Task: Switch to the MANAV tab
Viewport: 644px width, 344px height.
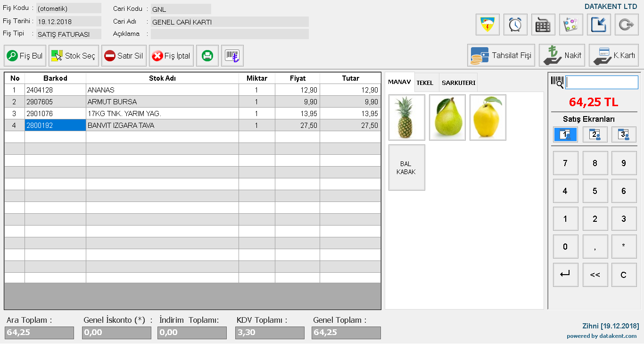Action: coord(399,82)
